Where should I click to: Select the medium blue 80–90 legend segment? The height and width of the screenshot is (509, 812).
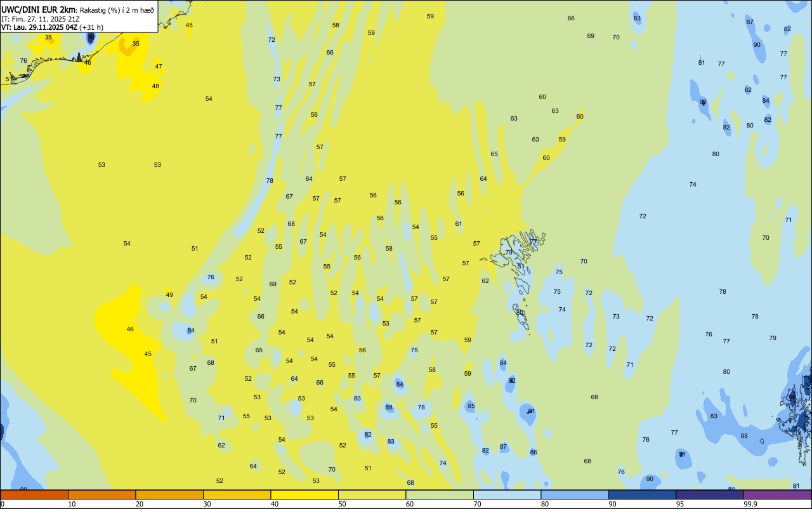pyautogui.click(x=575, y=494)
